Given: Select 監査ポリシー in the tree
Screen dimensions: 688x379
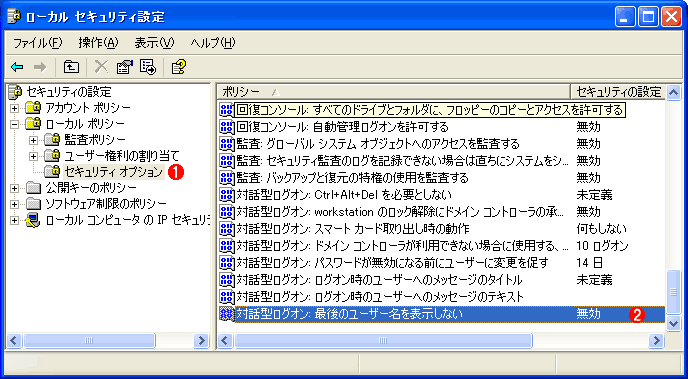Looking at the screenshot, I should [95, 139].
